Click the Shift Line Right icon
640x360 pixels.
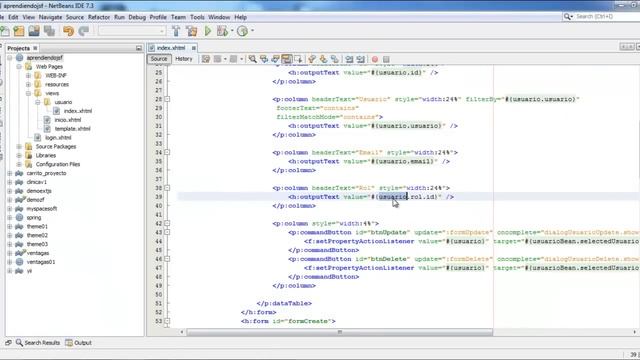360,59
